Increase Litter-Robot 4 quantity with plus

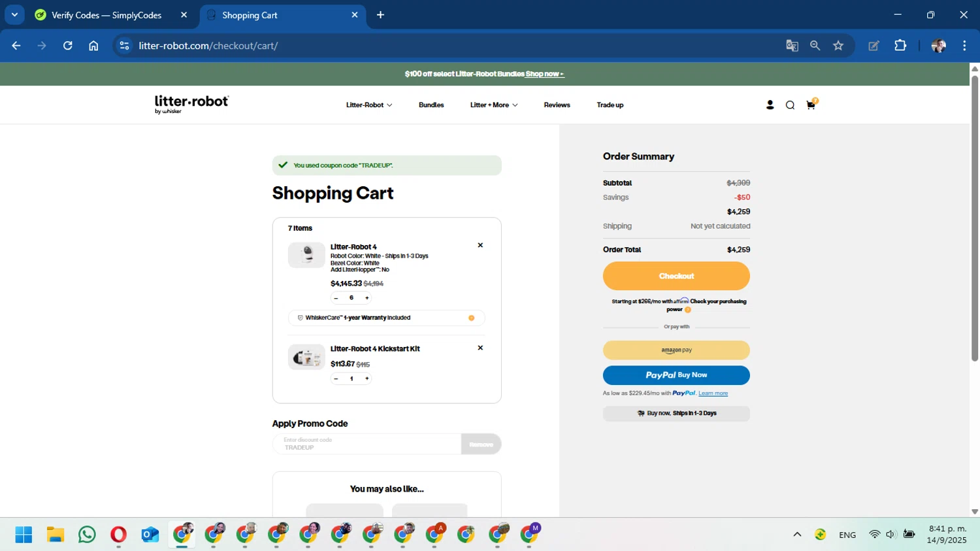point(367,298)
